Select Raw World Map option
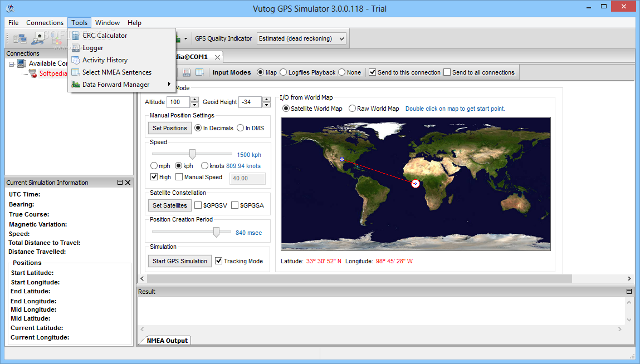Image resolution: width=640 pixels, height=364 pixels. 352,109
